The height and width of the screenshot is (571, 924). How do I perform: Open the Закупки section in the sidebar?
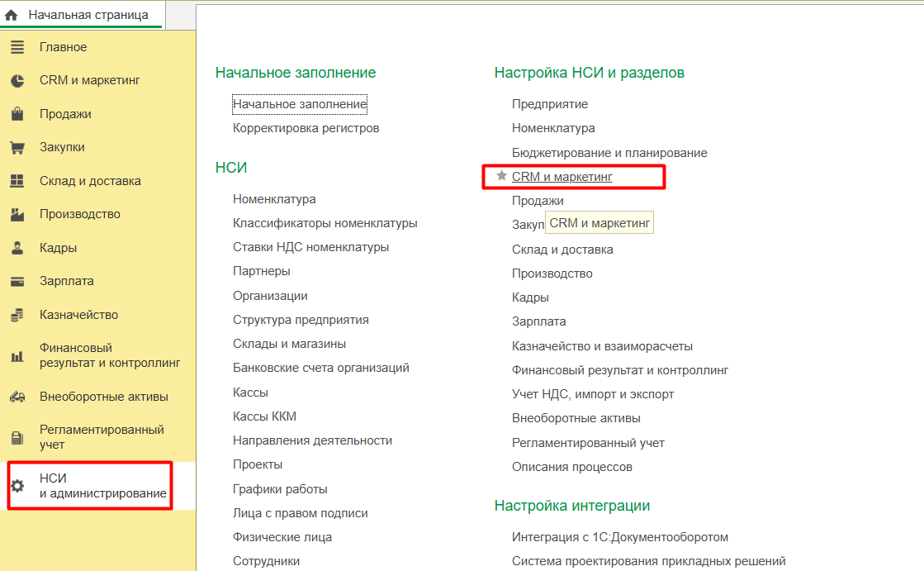tap(62, 147)
